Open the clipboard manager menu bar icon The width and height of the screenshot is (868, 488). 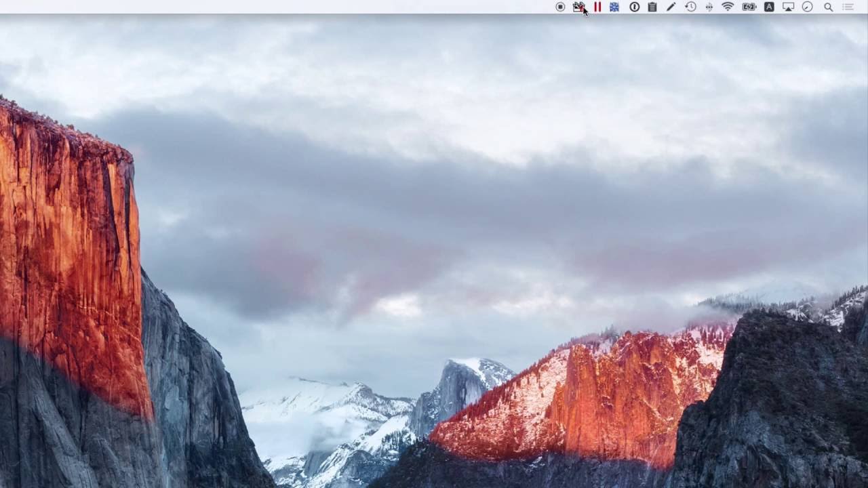tap(652, 7)
